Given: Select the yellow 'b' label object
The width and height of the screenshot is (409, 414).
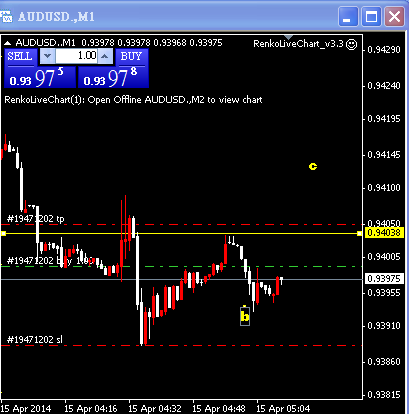Looking at the screenshot, I should (245, 316).
